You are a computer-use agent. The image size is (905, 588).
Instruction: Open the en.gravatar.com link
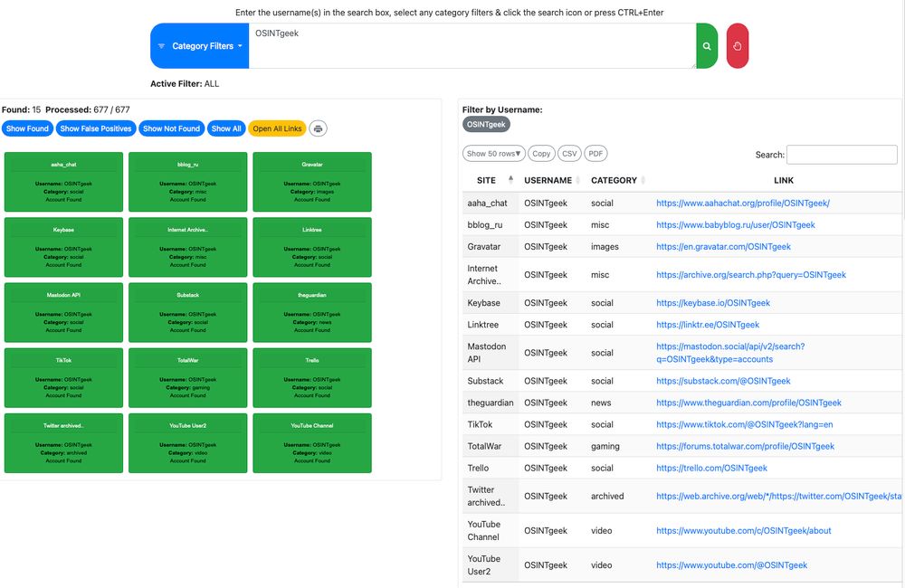[723, 247]
